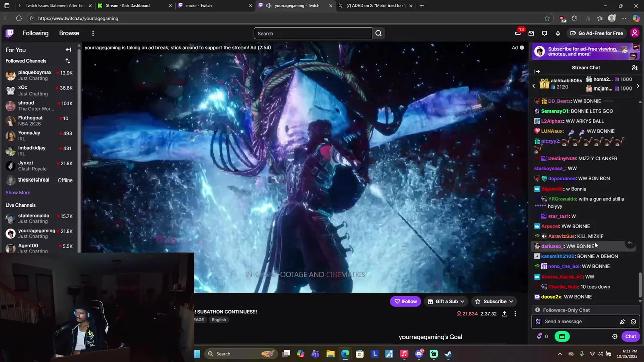Screen dimensions: 644x362
Task: Click the search magnifier button
Action: tap(379, 33)
